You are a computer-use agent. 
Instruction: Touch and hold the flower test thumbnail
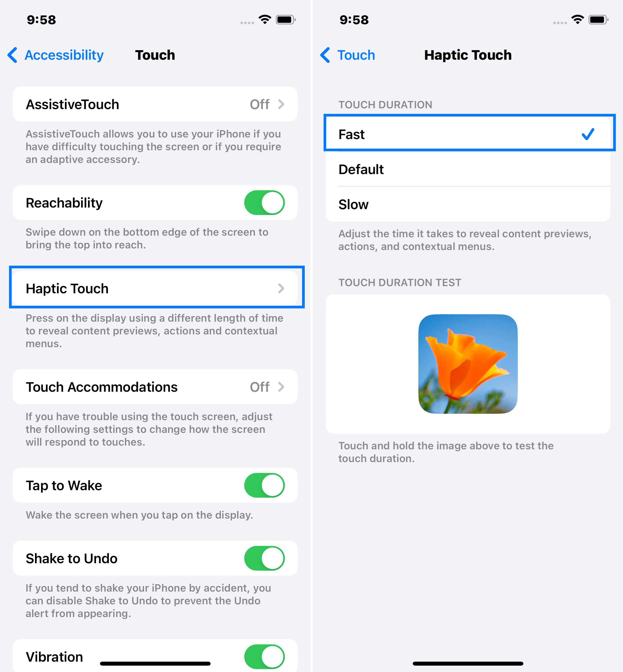[467, 364]
